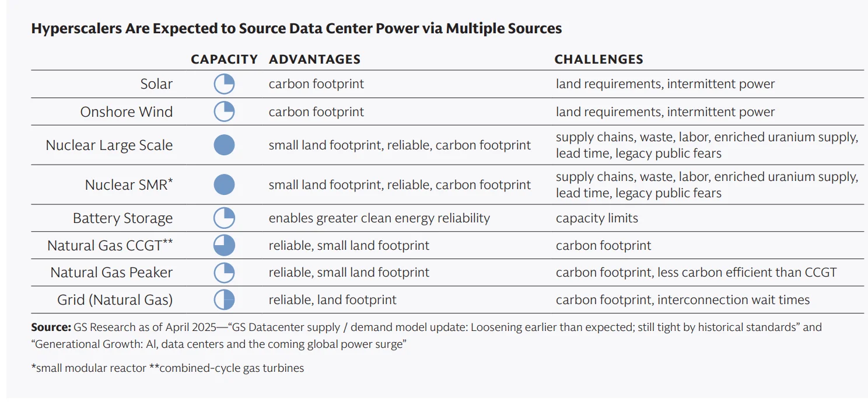This screenshot has height=408, width=868.
Task: Click the ADVANTAGES column header
Action: (x=314, y=60)
